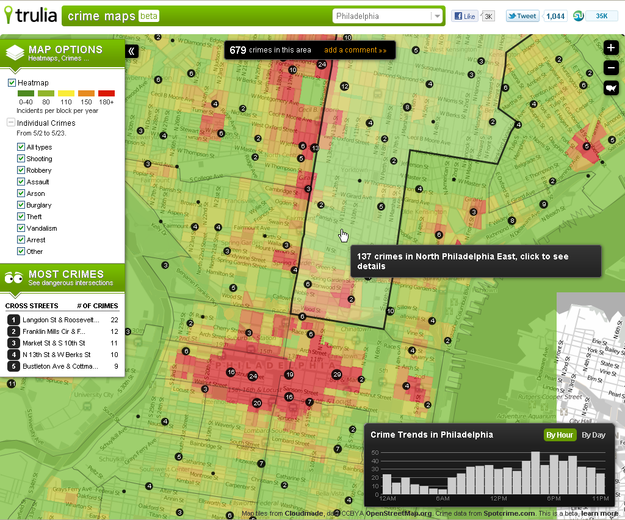Click the add a comment link
The width and height of the screenshot is (625, 520).
pos(355,50)
